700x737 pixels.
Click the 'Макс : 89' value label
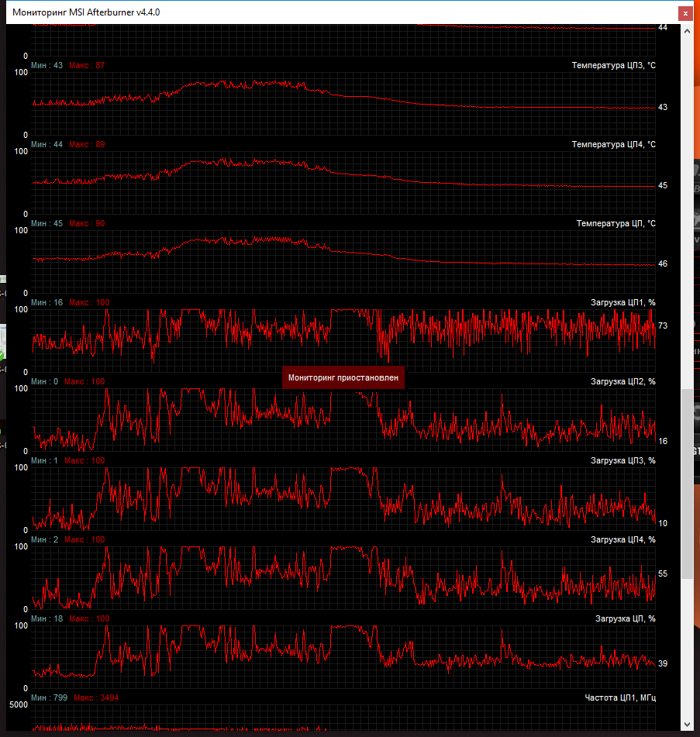87,144
